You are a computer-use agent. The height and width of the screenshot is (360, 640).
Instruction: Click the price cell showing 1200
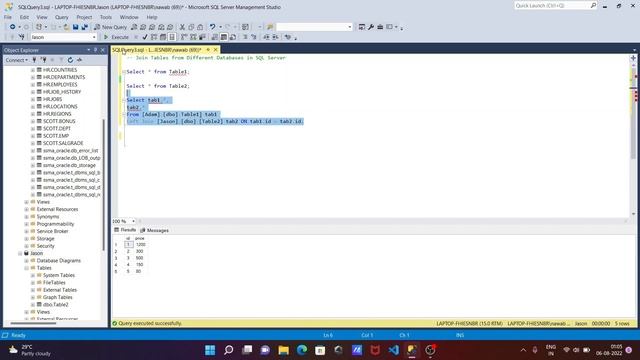[140, 244]
